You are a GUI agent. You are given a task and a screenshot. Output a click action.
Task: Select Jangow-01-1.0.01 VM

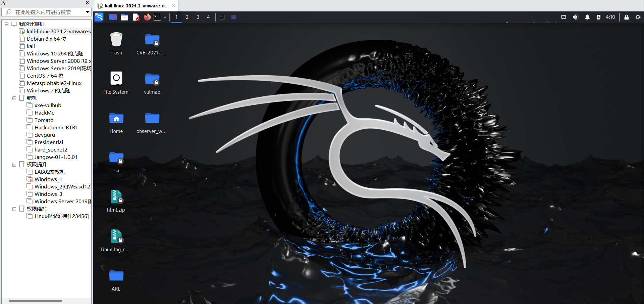coord(56,157)
